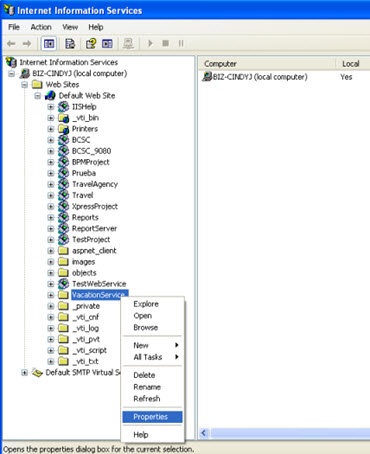Screen dimensions: 370x454
Task: Click the Stop item square icon
Action: coord(166,43)
